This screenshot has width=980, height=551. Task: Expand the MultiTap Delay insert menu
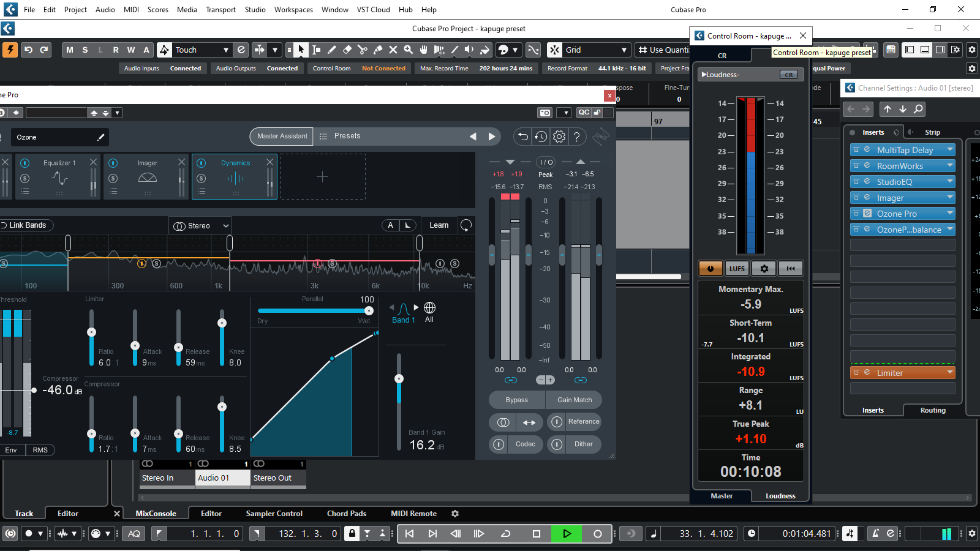pos(950,149)
